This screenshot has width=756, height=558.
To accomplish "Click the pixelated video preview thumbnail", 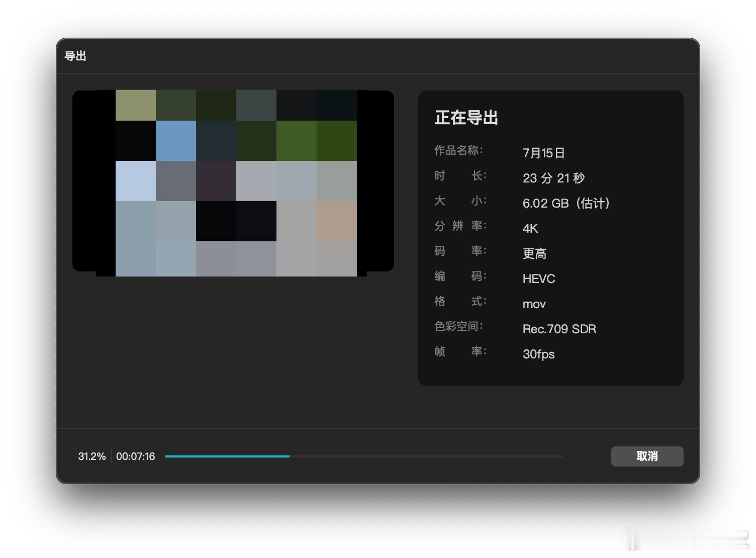I will (233, 183).
